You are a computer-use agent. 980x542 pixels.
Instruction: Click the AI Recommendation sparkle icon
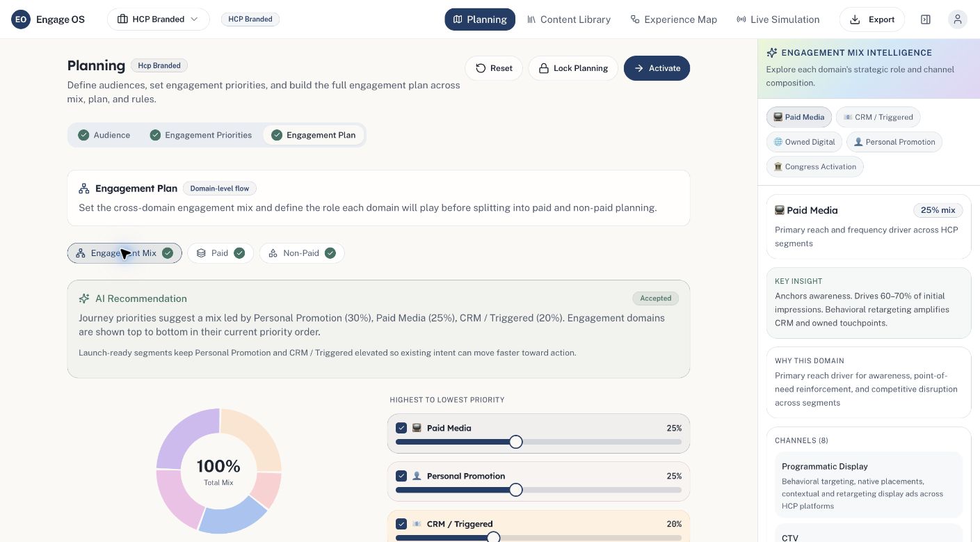84,298
